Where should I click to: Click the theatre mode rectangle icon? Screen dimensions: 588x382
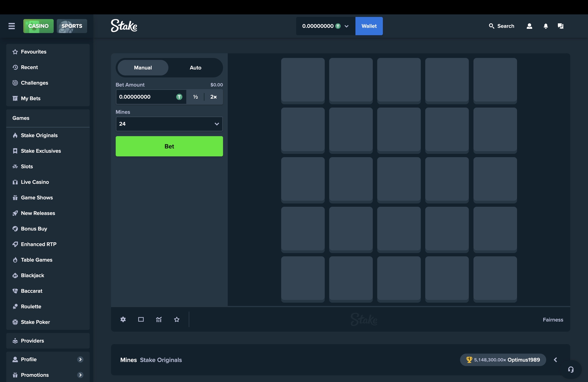141,319
